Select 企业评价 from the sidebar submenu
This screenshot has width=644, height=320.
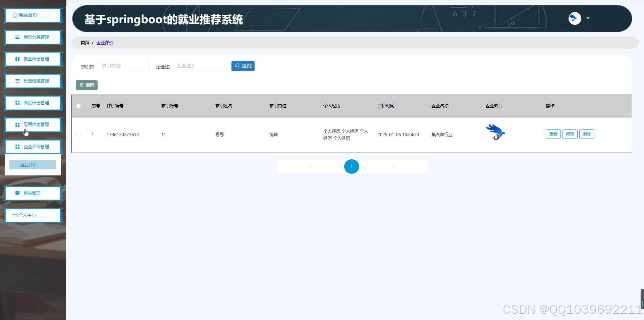click(33, 164)
